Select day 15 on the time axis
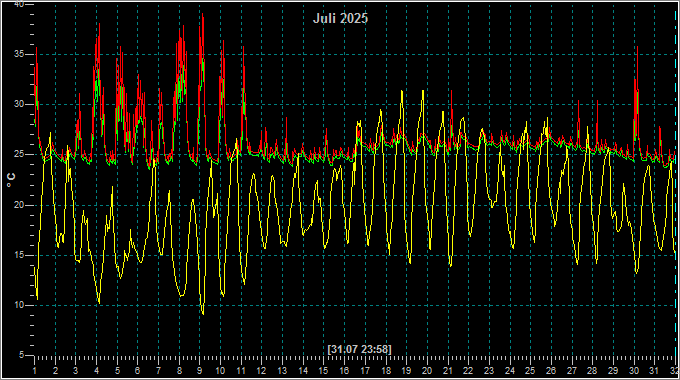 (324, 371)
